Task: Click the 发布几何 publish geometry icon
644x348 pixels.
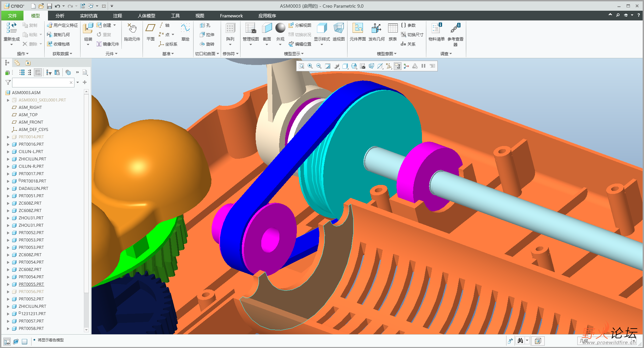Action: pyautogui.click(x=376, y=28)
